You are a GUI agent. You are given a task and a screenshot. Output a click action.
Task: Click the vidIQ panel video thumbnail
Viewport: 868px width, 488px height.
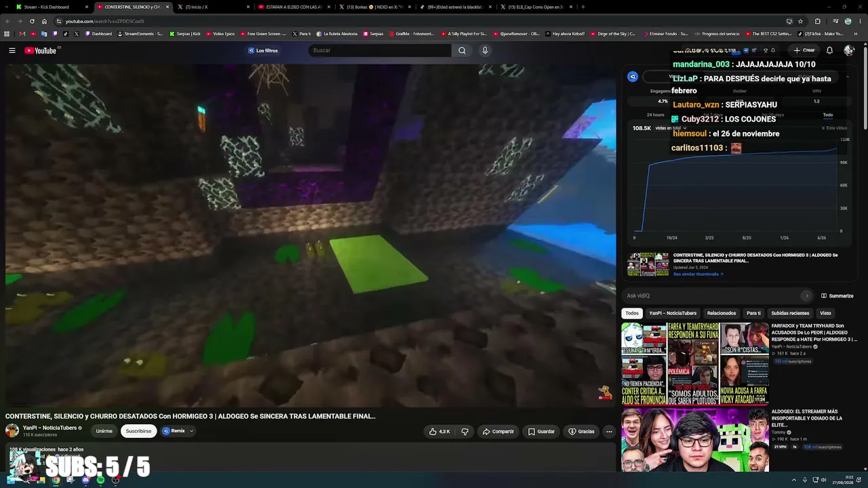pos(648,264)
